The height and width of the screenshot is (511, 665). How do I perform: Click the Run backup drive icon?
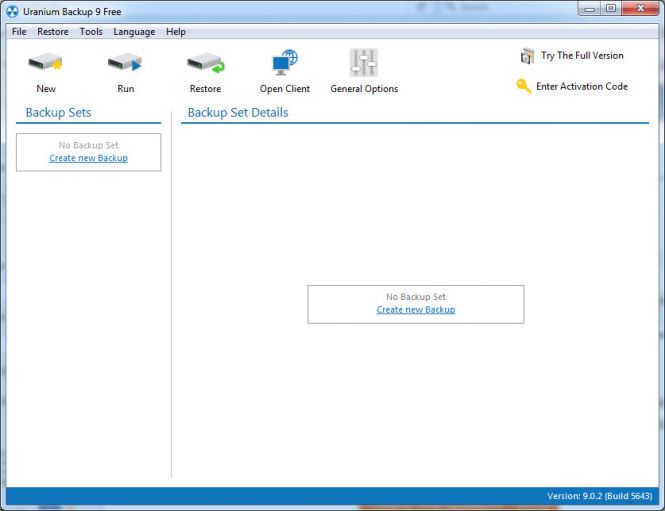[125, 62]
